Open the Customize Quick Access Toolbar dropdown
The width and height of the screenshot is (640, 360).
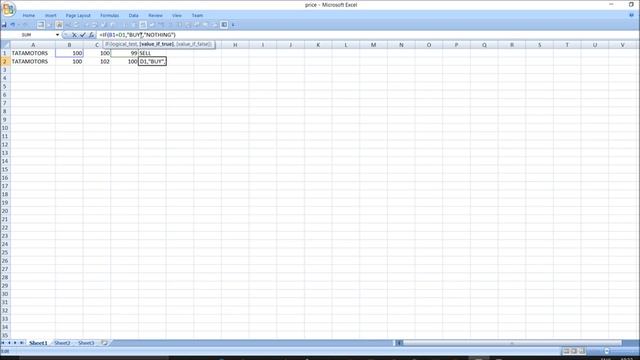[233, 25]
